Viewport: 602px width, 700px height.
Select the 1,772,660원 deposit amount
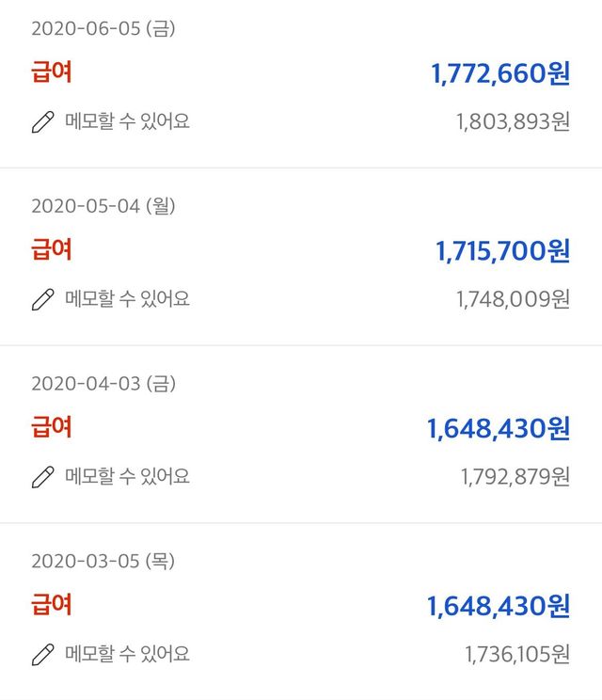(x=500, y=74)
